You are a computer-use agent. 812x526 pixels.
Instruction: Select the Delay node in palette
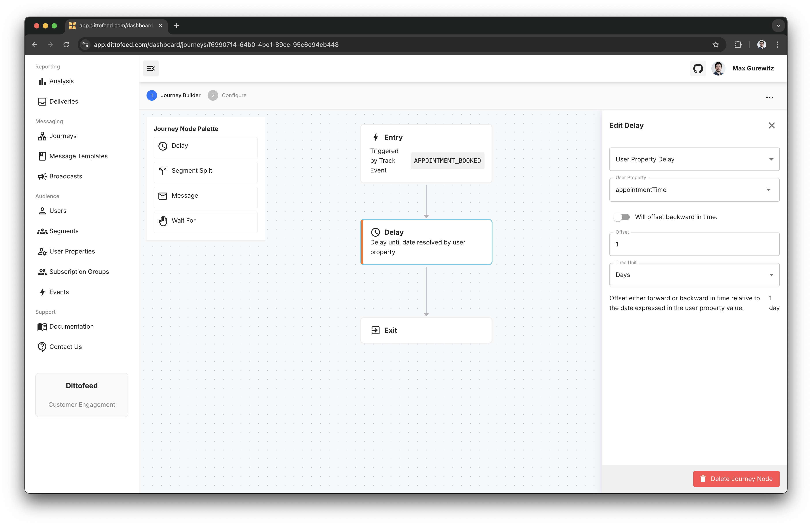tap(205, 146)
